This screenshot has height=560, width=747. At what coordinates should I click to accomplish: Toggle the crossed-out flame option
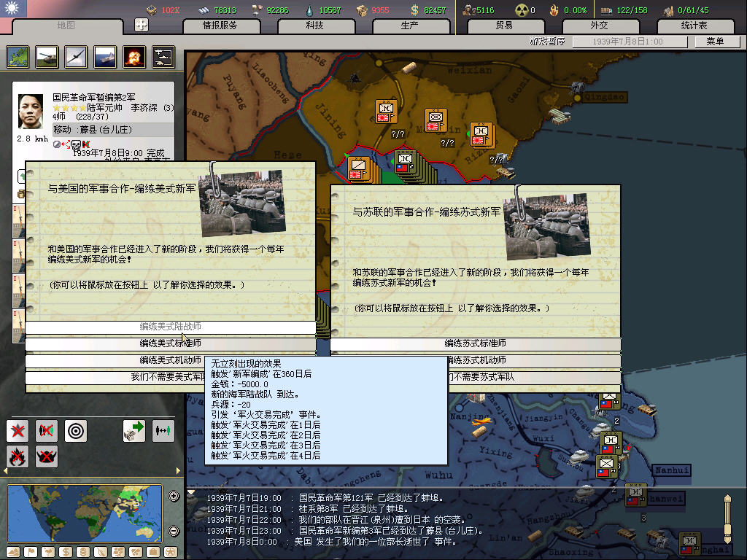tap(18, 457)
